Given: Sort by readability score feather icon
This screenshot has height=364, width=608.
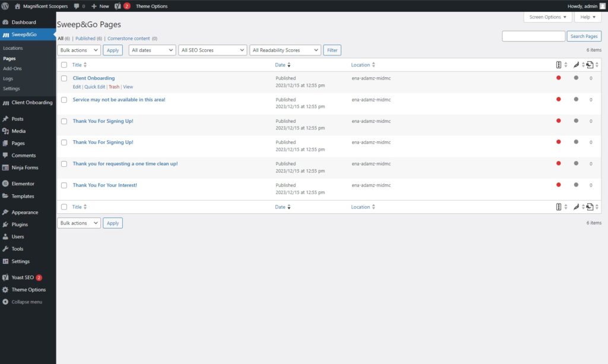Looking at the screenshot, I should (576, 65).
